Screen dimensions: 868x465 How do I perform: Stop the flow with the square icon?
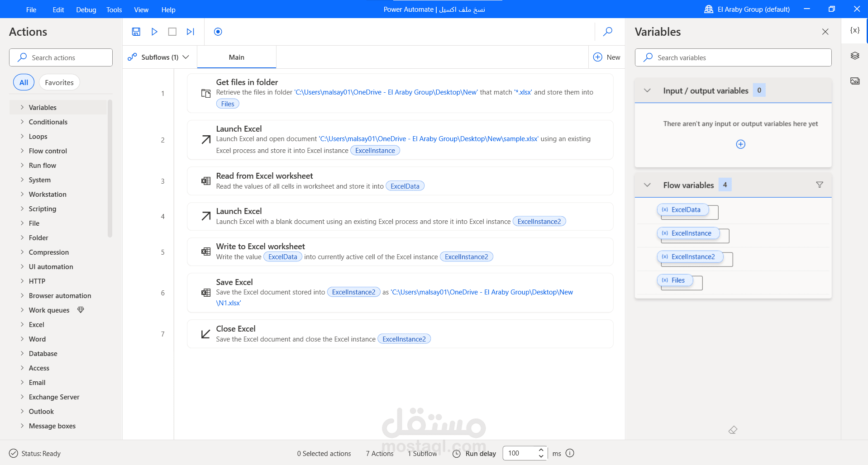click(172, 32)
